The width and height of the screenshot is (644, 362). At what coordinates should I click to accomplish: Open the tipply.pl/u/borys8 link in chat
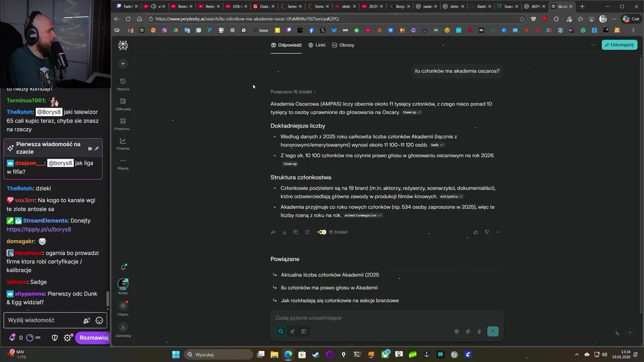(x=39, y=229)
